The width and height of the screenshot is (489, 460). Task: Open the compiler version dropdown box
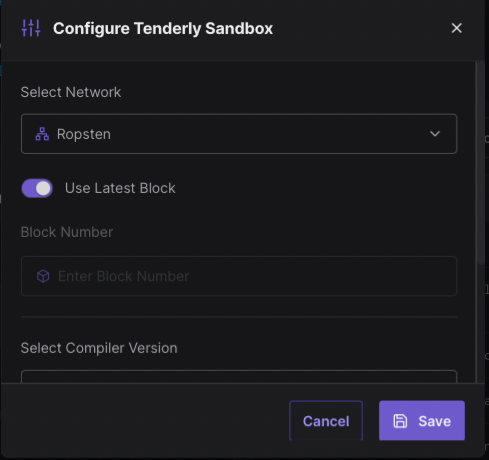pos(239,376)
